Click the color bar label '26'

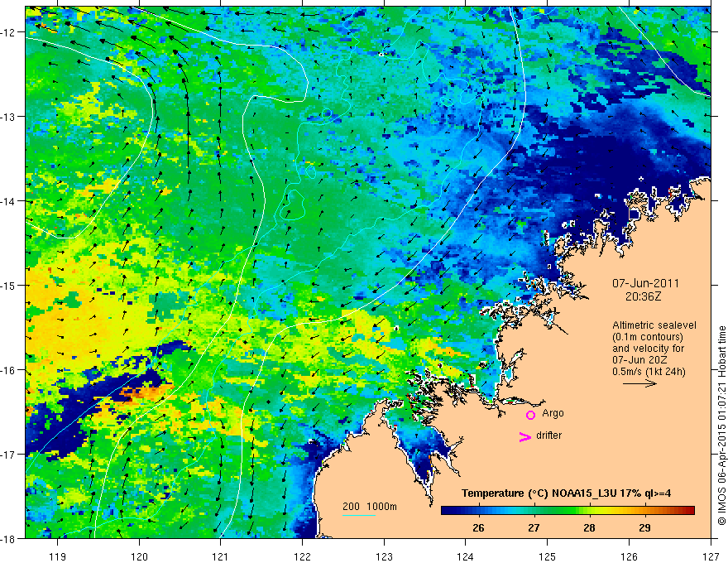click(x=478, y=527)
